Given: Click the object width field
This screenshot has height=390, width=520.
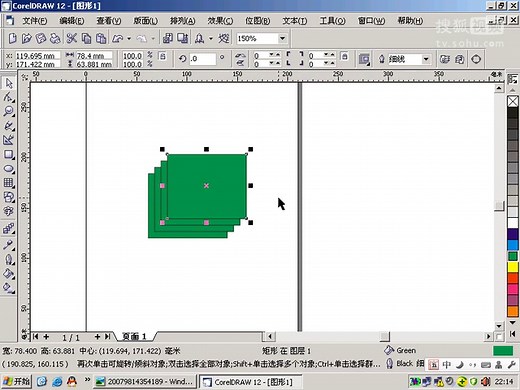Looking at the screenshot, I should click(94, 55).
